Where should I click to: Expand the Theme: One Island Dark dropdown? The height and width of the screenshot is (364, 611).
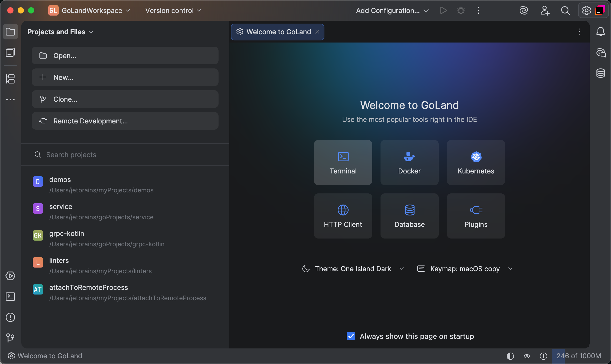click(353, 269)
